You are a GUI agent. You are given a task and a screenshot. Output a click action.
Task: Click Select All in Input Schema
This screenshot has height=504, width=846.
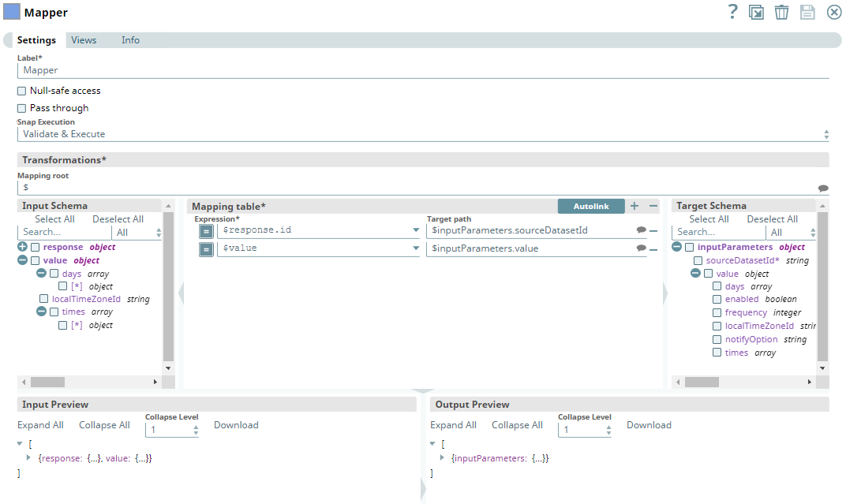coord(54,218)
